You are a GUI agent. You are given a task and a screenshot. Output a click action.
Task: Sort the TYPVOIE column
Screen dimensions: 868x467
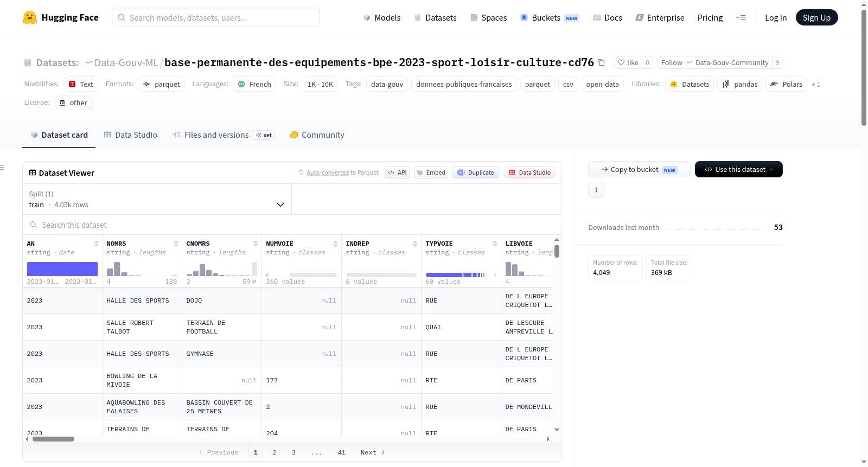pyautogui.click(x=495, y=244)
